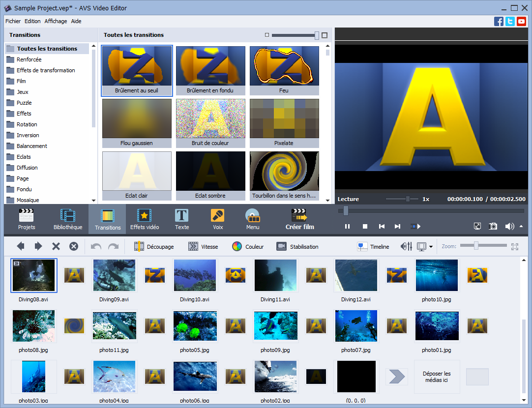Click Créer film button
Image resolution: width=532 pixels, height=408 pixels.
tap(299, 219)
